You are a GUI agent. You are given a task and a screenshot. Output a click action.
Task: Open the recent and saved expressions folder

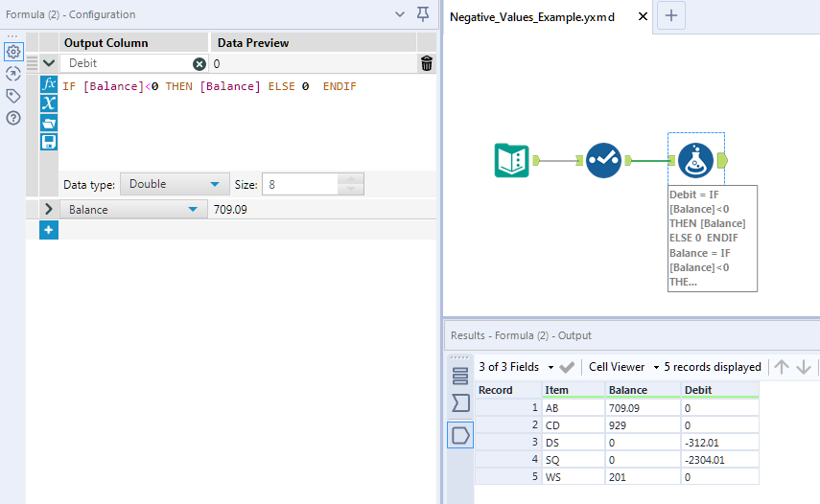coord(49,123)
